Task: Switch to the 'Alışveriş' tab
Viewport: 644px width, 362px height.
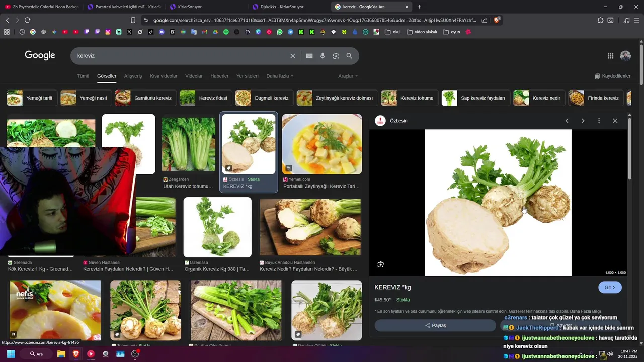Action: pos(133,76)
